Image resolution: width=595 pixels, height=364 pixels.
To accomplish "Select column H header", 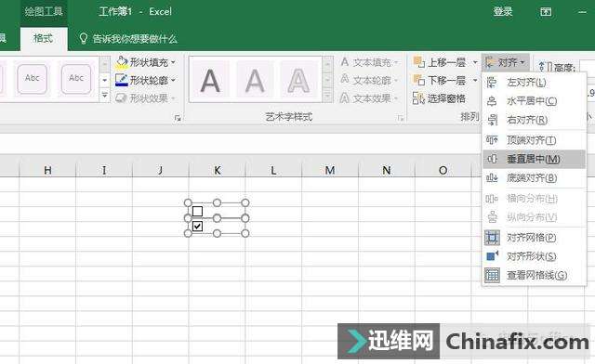I will pyautogui.click(x=47, y=170).
